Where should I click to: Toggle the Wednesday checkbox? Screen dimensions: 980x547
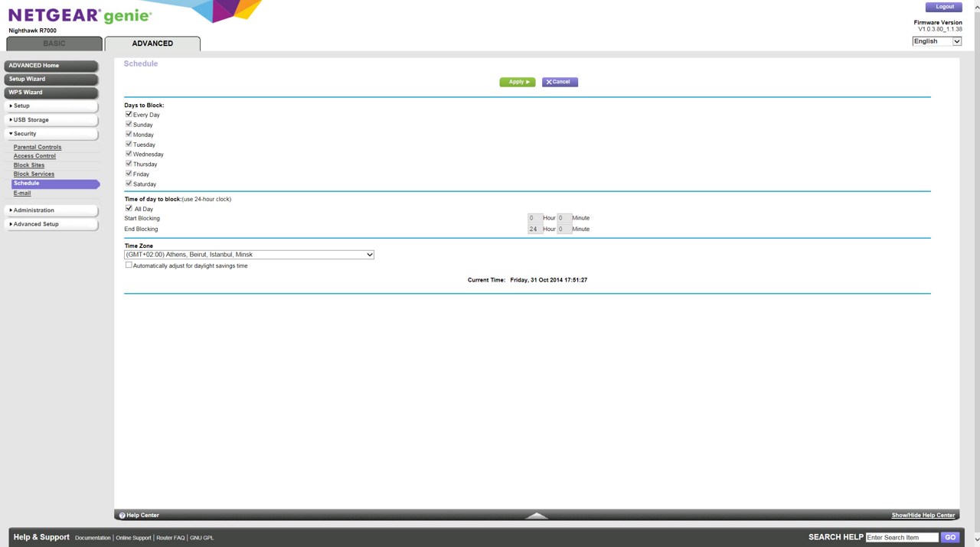129,154
